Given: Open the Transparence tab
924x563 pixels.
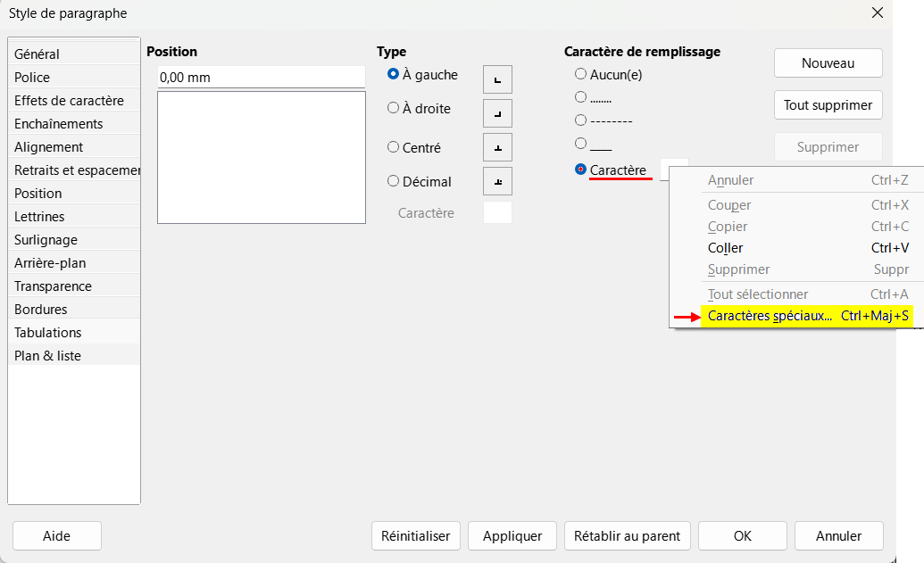Looking at the screenshot, I should tap(74, 286).
